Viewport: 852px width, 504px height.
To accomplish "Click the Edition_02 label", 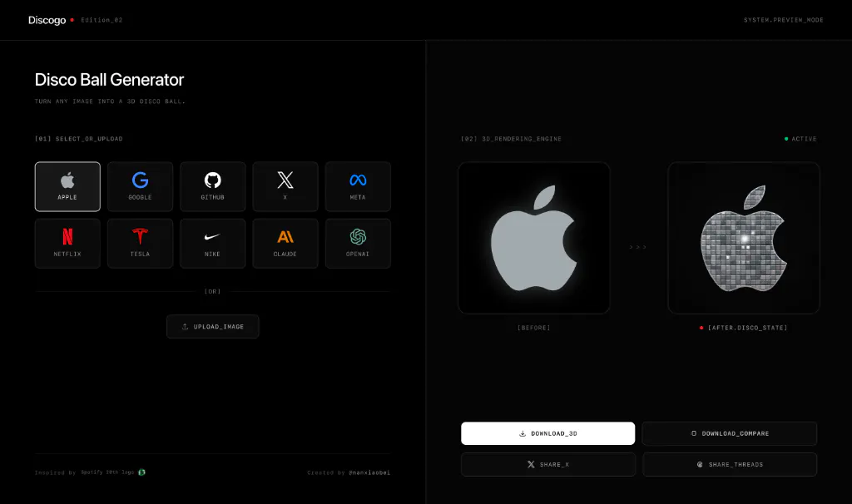I will (x=102, y=20).
